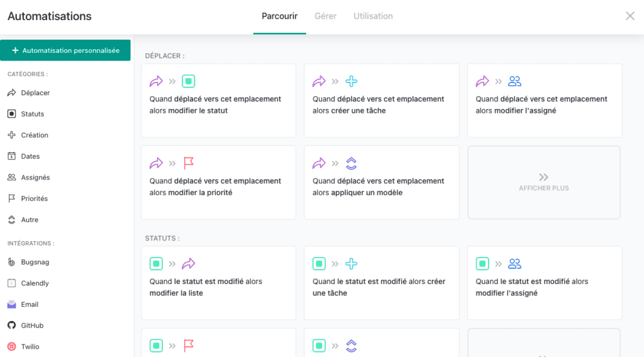Open the Dates category label
Viewport: 644px width, 357px height.
pos(30,156)
